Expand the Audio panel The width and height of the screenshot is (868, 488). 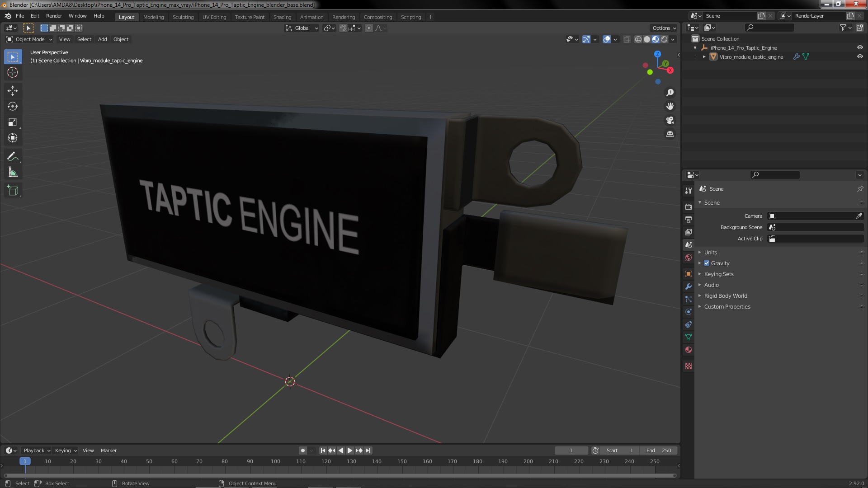[x=711, y=285]
